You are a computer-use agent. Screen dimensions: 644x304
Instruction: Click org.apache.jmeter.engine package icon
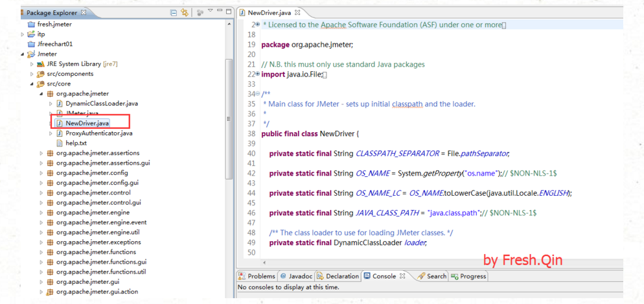(x=50, y=213)
